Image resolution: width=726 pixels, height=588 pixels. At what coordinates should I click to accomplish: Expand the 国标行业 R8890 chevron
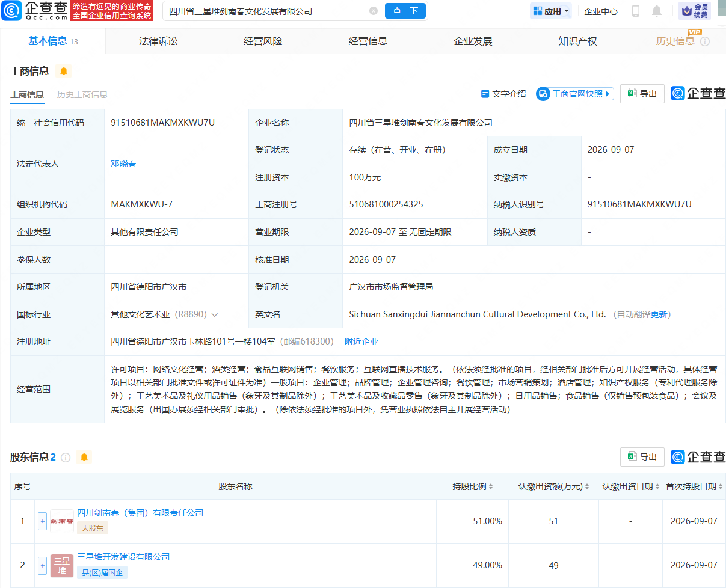pyautogui.click(x=215, y=314)
